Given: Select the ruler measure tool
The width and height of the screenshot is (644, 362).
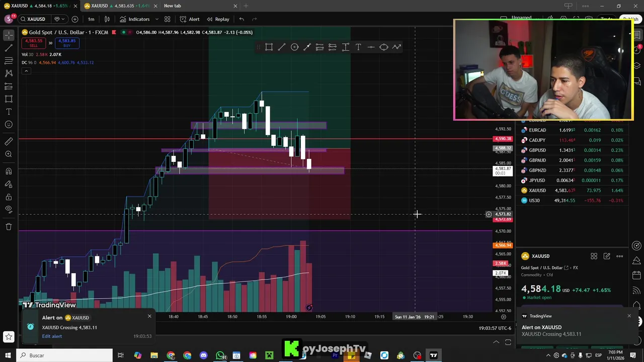Looking at the screenshot, I should point(9,141).
